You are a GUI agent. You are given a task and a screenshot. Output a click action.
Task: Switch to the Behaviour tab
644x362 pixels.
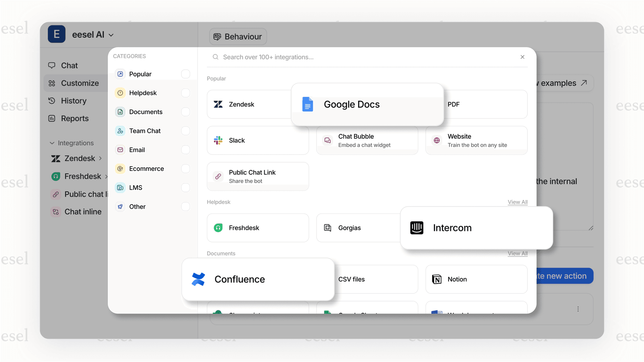click(x=238, y=36)
